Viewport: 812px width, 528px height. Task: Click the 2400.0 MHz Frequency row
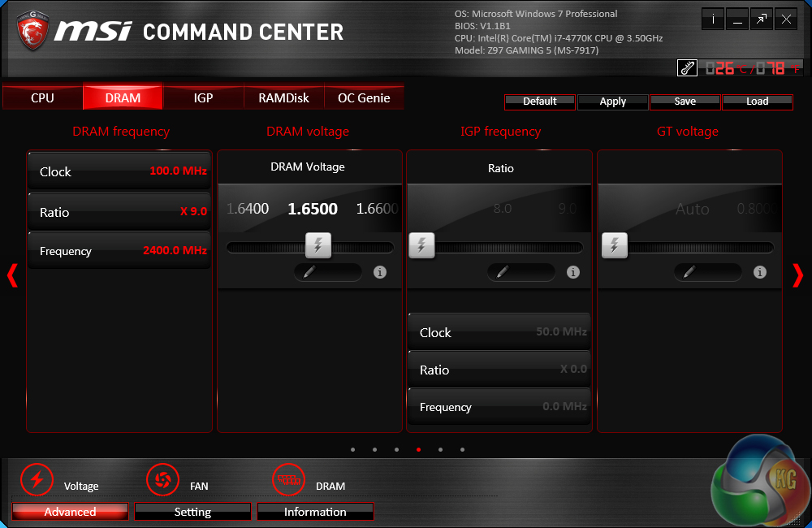pos(119,251)
